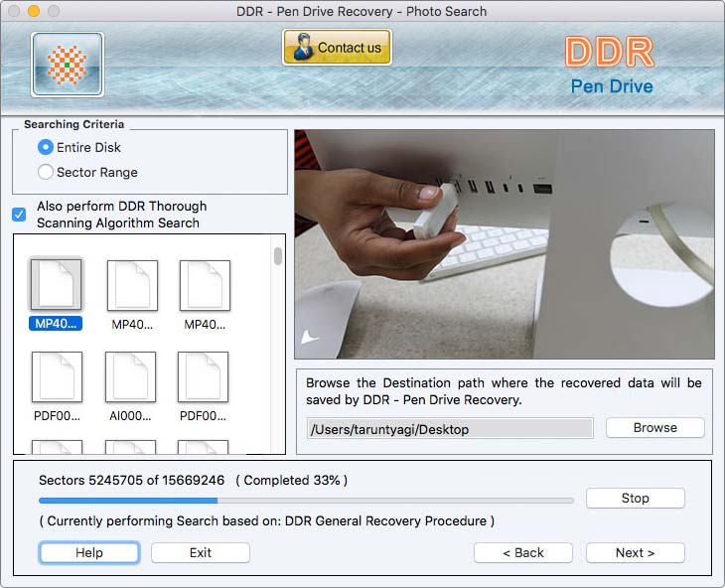
Task: Click the sector scan progress bar
Action: [306, 501]
